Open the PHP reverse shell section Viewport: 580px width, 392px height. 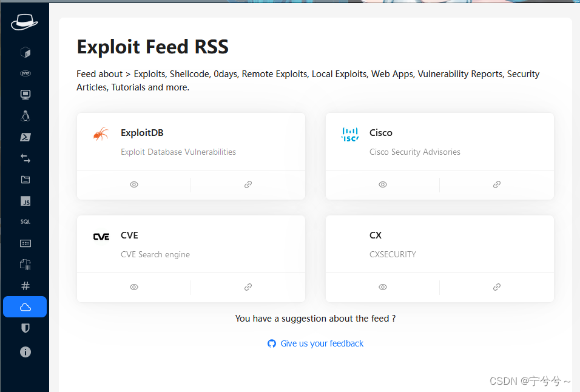point(25,73)
